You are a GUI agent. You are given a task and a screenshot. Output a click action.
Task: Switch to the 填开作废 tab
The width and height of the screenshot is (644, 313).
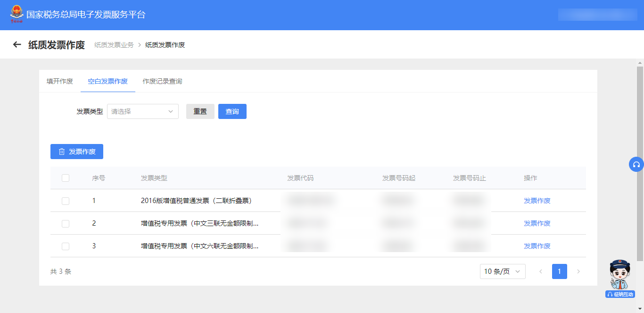pos(60,81)
